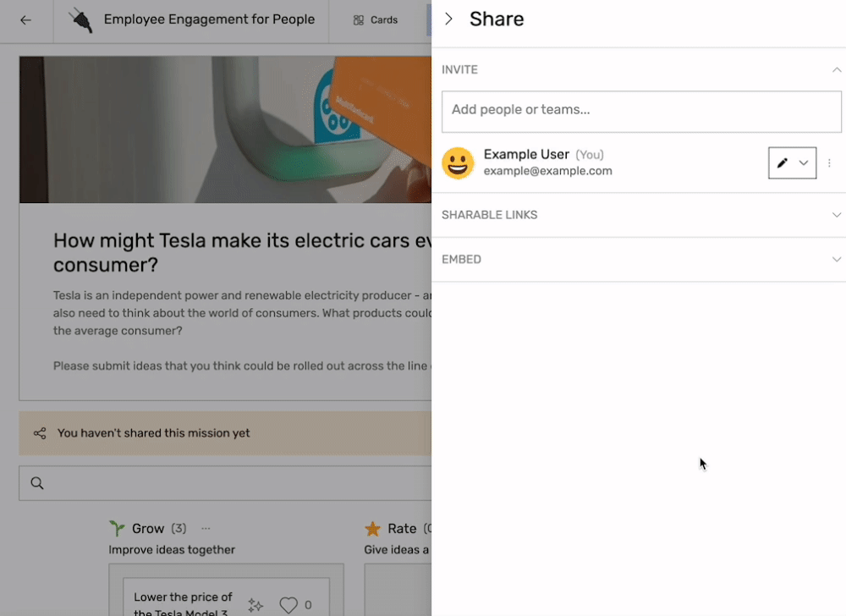Click the mission cover image
Viewport: 846px width, 616px height.
pyautogui.click(x=225, y=129)
